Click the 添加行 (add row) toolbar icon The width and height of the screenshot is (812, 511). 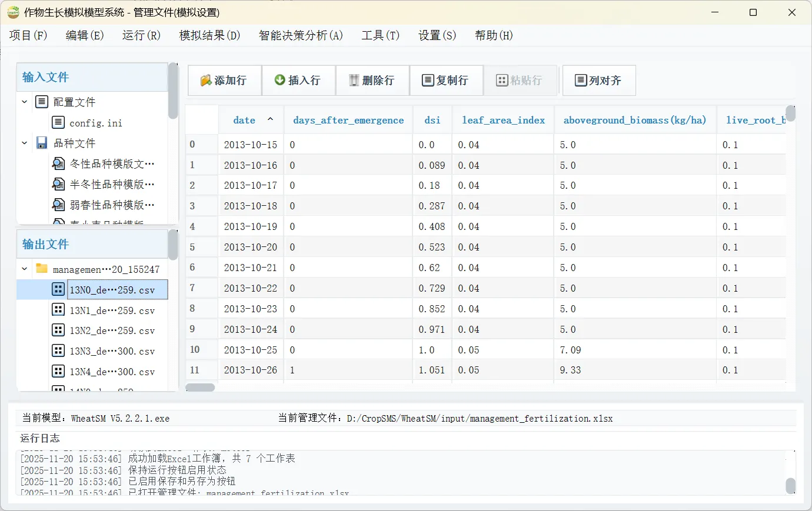tap(206, 81)
